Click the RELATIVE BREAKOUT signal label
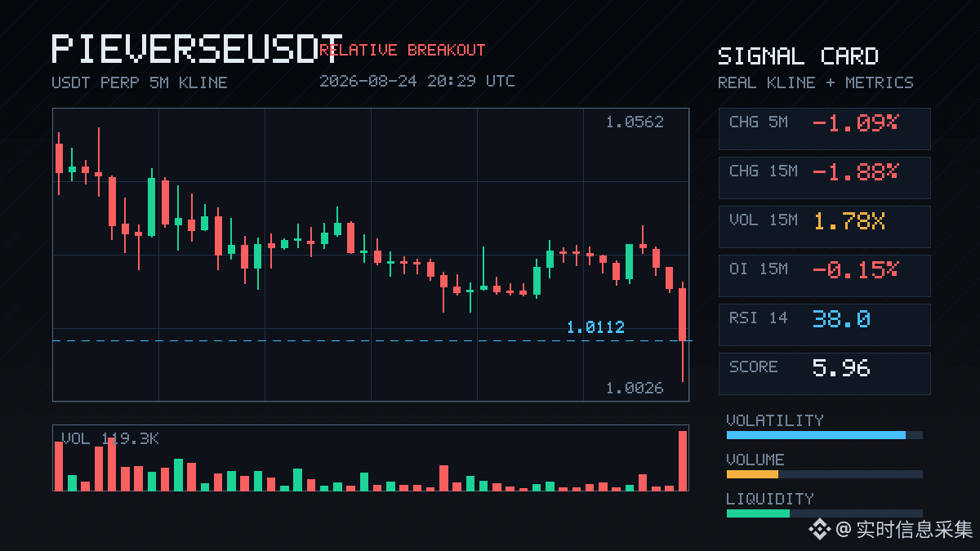This screenshot has width=980, height=551. (x=402, y=51)
